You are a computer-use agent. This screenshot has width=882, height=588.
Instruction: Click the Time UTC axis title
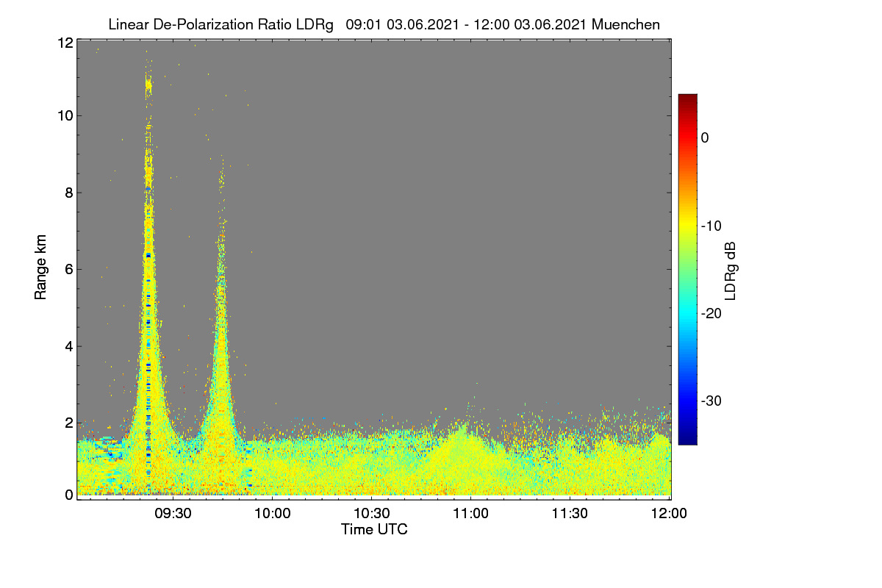point(374,529)
